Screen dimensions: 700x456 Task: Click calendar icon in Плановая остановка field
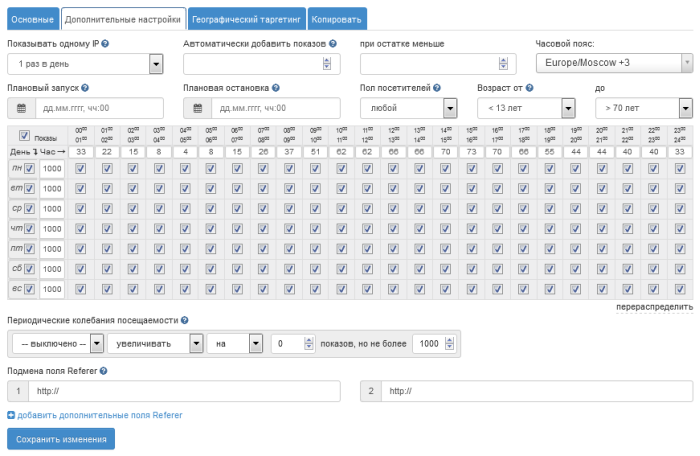coord(198,108)
